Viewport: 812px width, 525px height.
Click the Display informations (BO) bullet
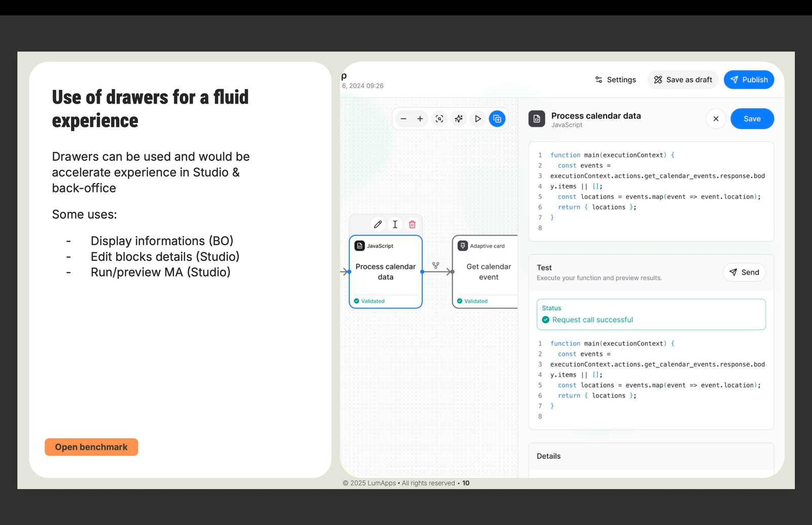coord(162,241)
